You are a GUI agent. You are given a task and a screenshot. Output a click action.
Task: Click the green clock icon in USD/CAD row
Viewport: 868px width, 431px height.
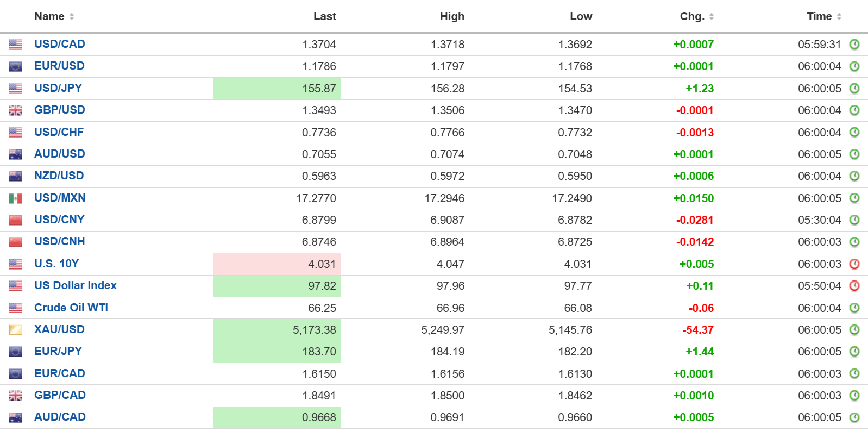(854, 45)
